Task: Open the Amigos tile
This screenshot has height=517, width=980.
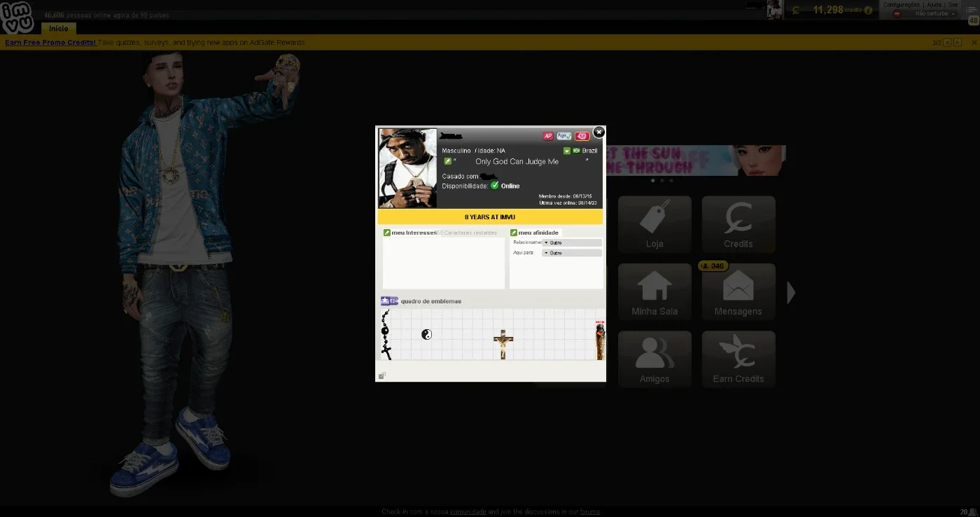Action: pos(654,359)
